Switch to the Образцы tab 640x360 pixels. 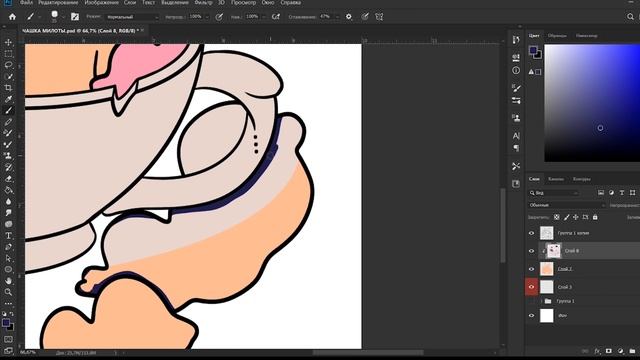click(557, 36)
